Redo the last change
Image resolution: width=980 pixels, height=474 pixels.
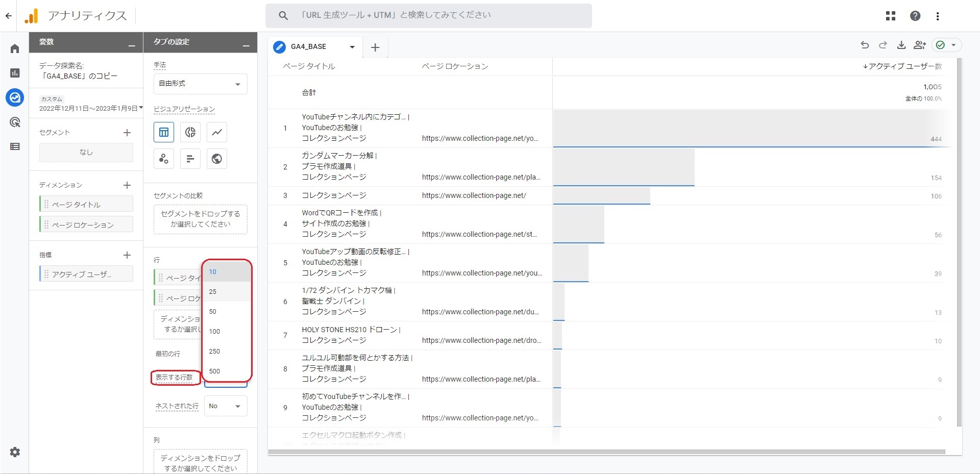[883, 45]
